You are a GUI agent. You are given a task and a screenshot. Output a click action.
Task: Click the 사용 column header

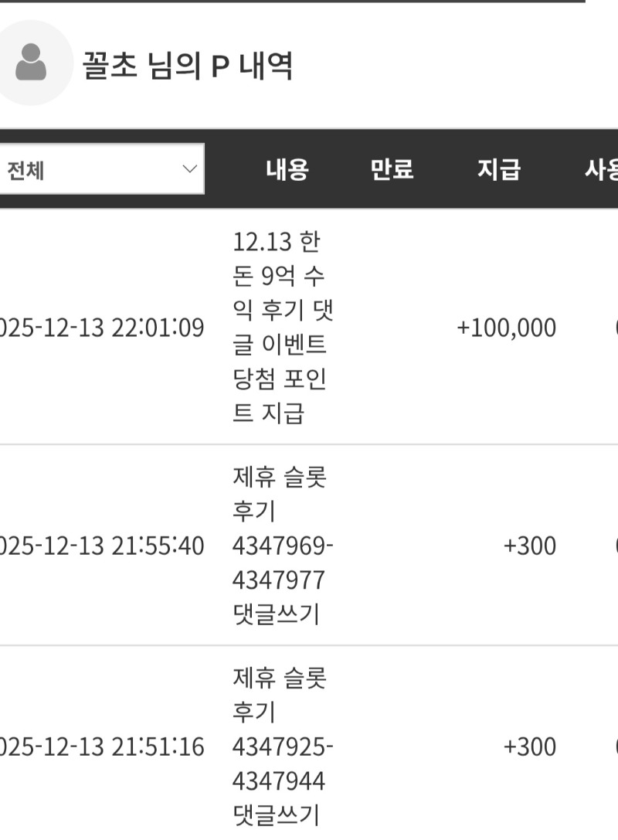point(604,172)
